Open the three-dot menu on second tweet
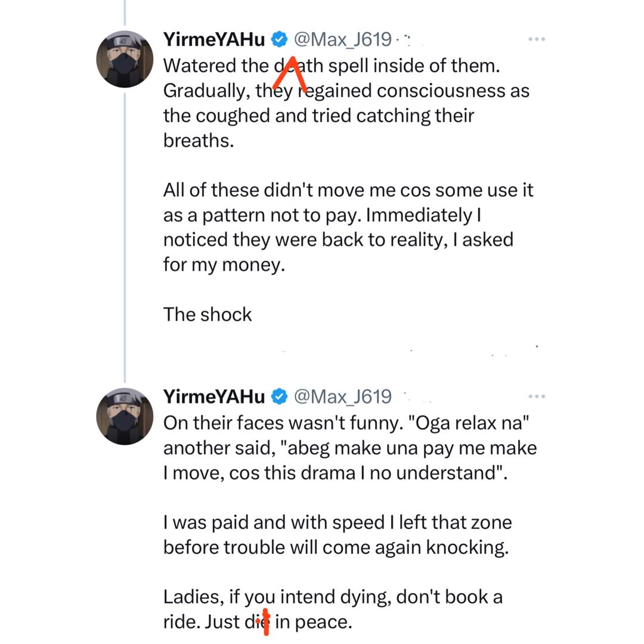Viewport: 644px width, 644px height. pyautogui.click(x=537, y=397)
